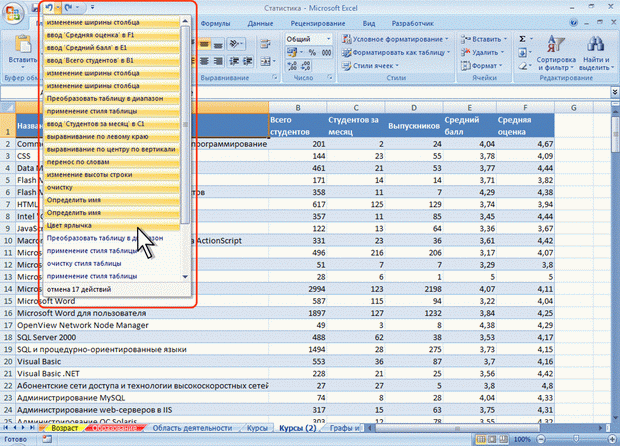Open the 'Разработчик' ribbon tab
The height and width of the screenshot is (446, 620).
412,24
